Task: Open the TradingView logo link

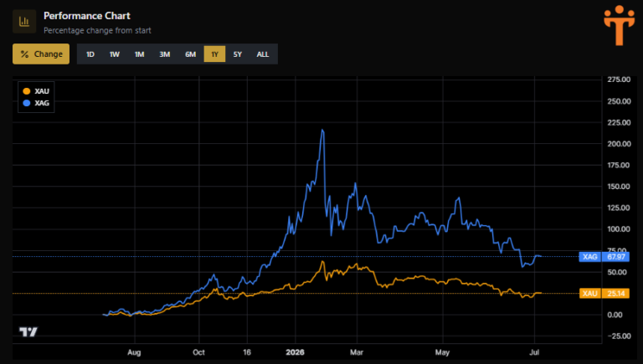Action: pyautogui.click(x=28, y=331)
